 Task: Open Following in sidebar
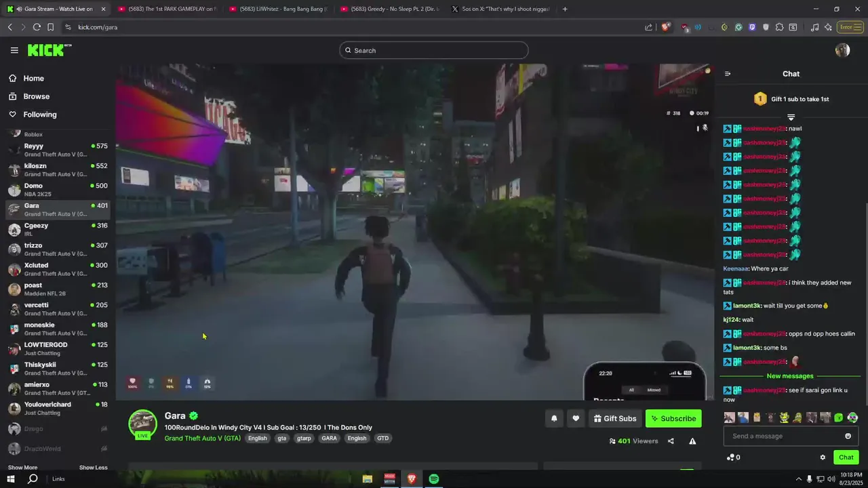(x=40, y=115)
